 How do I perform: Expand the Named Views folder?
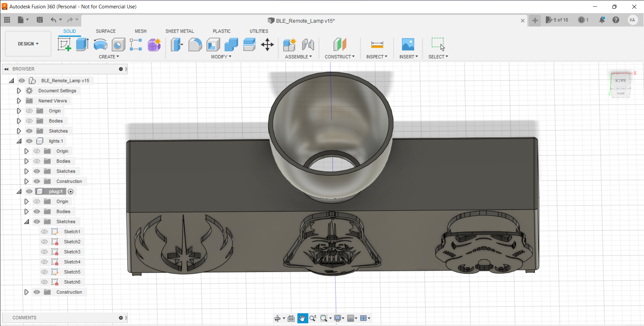[x=19, y=101]
